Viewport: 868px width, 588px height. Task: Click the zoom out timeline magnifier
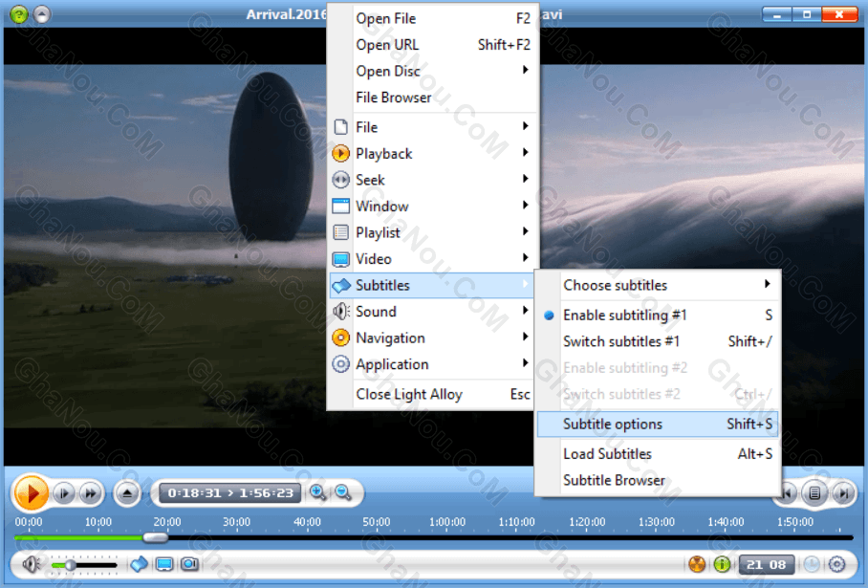(342, 492)
